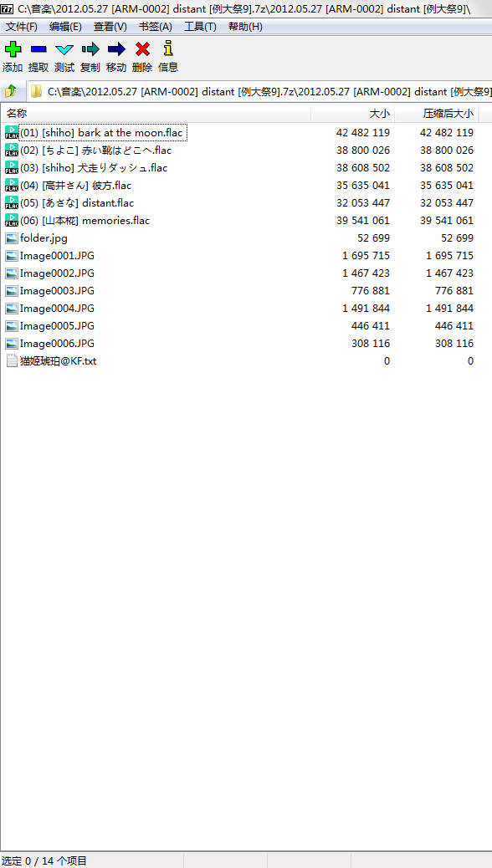Screen dimensions: 492x868
Task: Open the Info (信息) icon
Action: (x=168, y=49)
